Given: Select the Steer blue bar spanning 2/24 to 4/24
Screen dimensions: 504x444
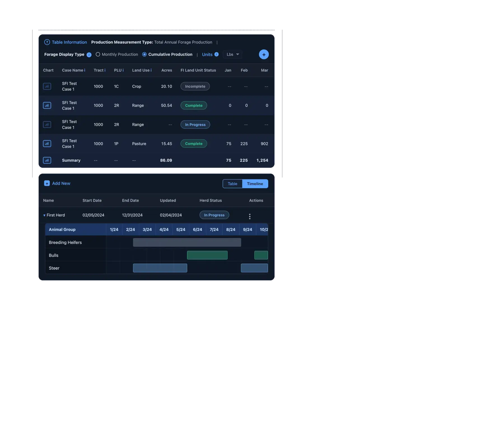Looking at the screenshot, I should [160, 268].
